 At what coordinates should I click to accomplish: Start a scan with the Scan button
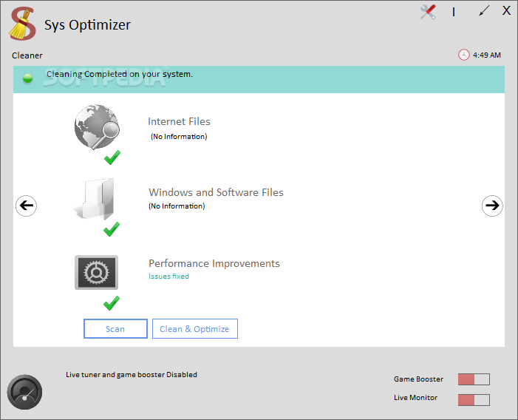pyautogui.click(x=115, y=329)
